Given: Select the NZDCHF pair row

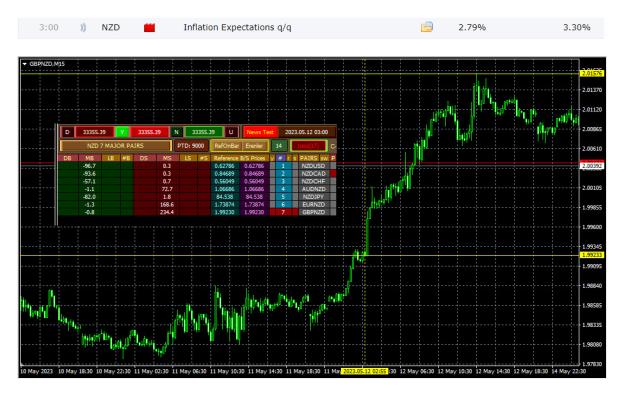Looking at the screenshot, I should pos(313,181).
